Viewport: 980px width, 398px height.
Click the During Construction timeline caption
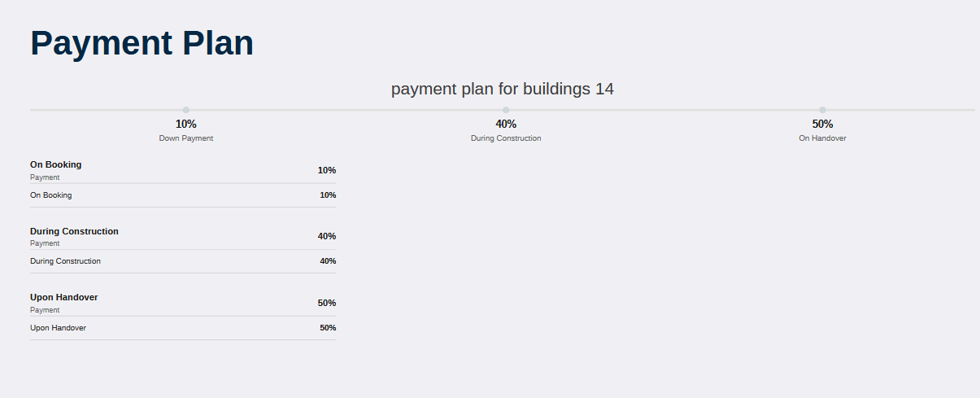pos(506,138)
